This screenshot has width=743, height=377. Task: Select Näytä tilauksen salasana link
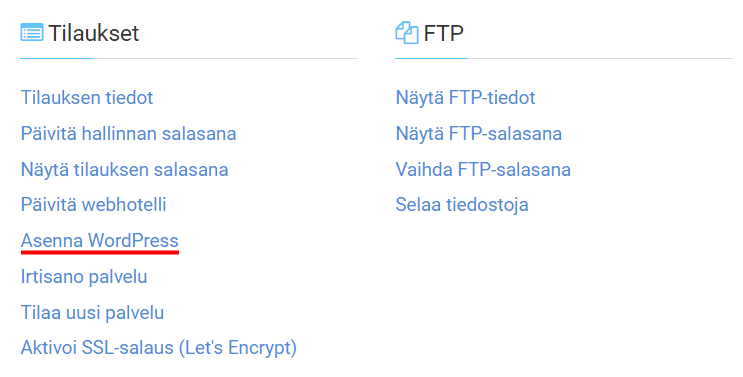tap(125, 170)
